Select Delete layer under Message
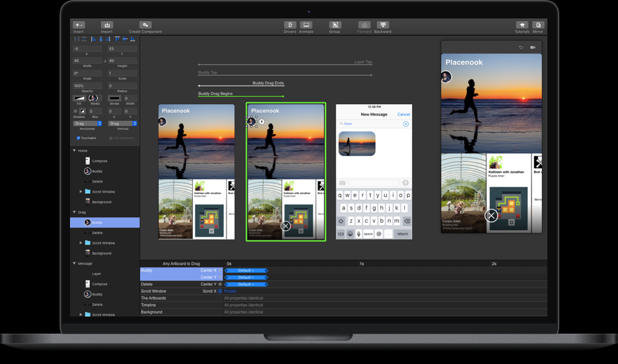This screenshot has width=618, height=364. 105,305
